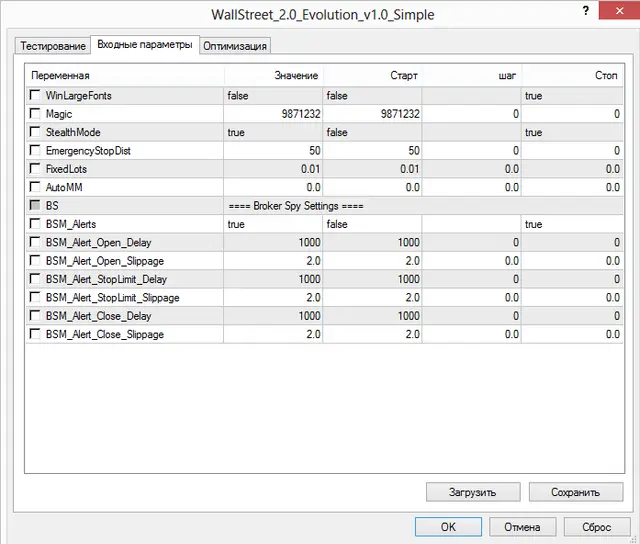640x544 pixels.
Task: Toggle the StealthMode checkbox
Action: 35,132
